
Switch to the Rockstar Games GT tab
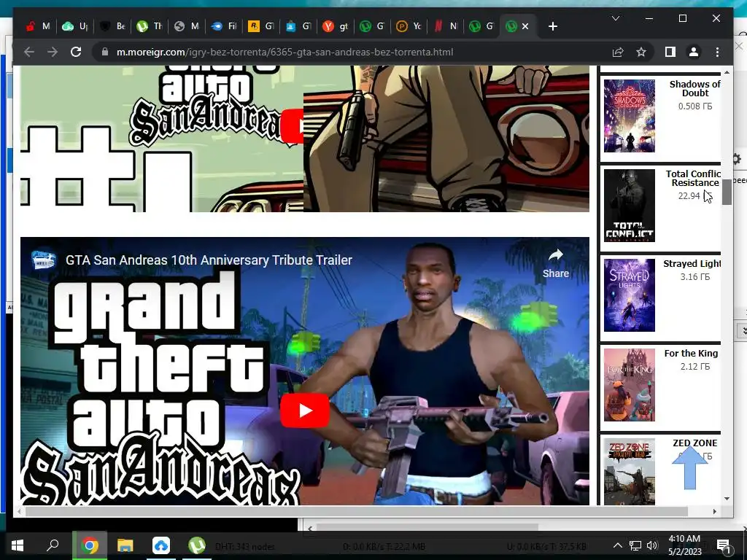(260, 26)
